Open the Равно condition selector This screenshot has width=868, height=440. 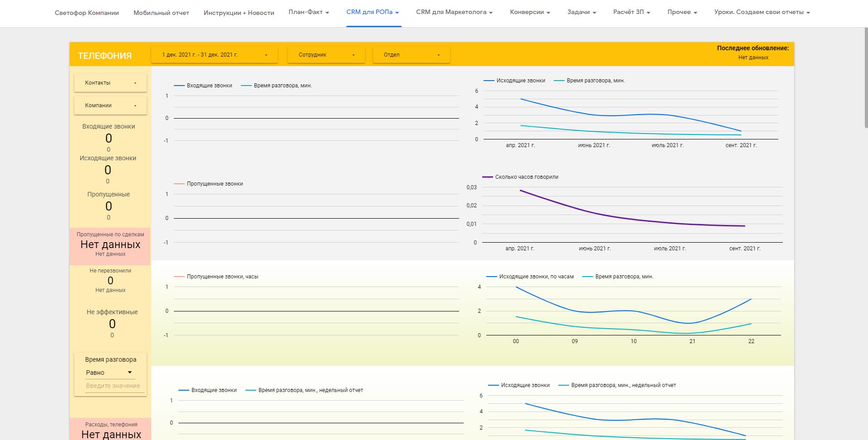point(109,373)
